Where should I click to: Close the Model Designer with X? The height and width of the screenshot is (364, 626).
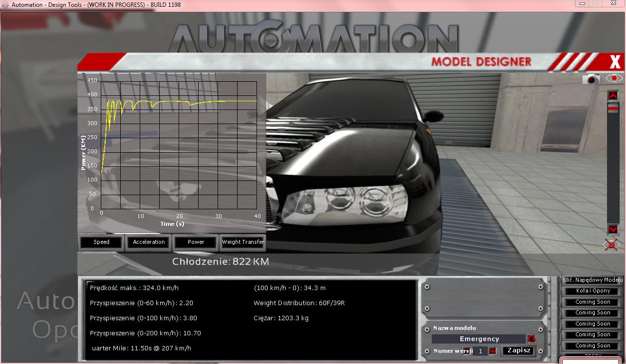[x=615, y=62]
